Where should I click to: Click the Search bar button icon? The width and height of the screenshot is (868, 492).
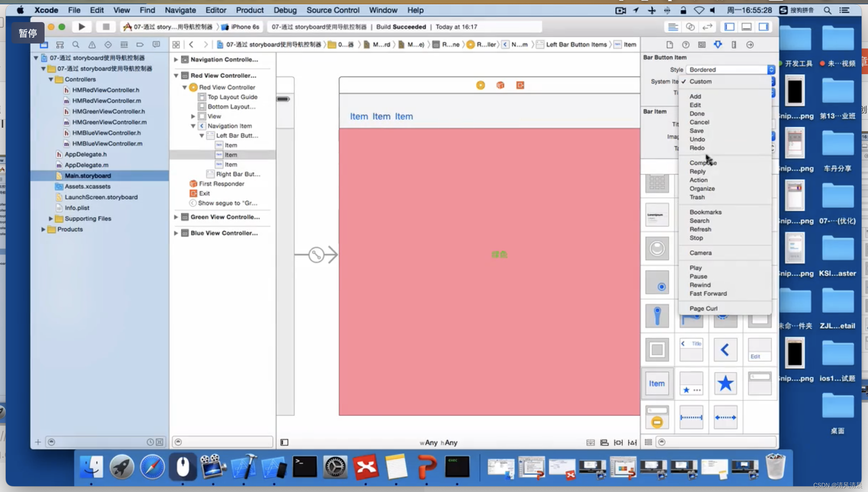[699, 220]
